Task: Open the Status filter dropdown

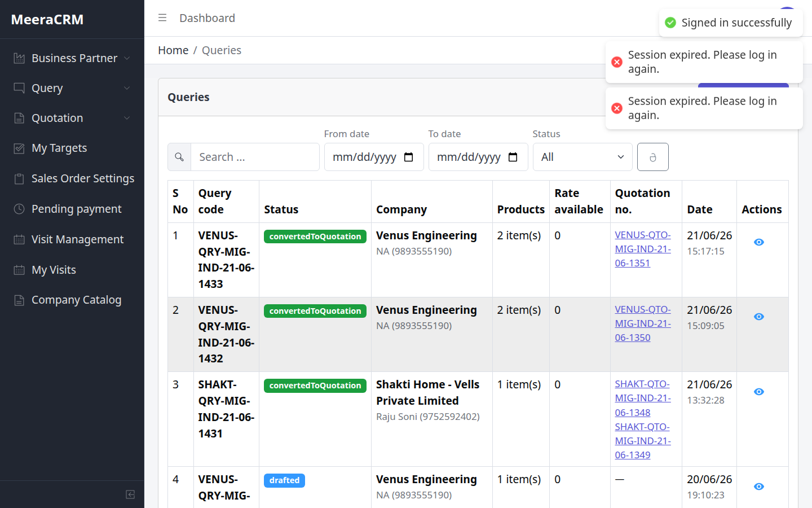Action: [x=582, y=157]
